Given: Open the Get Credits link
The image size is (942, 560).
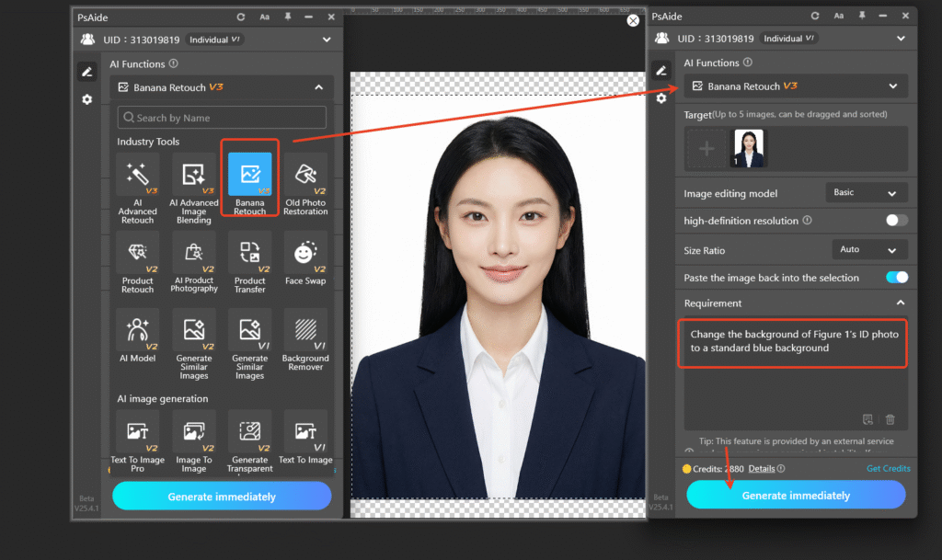Looking at the screenshot, I should coord(888,468).
